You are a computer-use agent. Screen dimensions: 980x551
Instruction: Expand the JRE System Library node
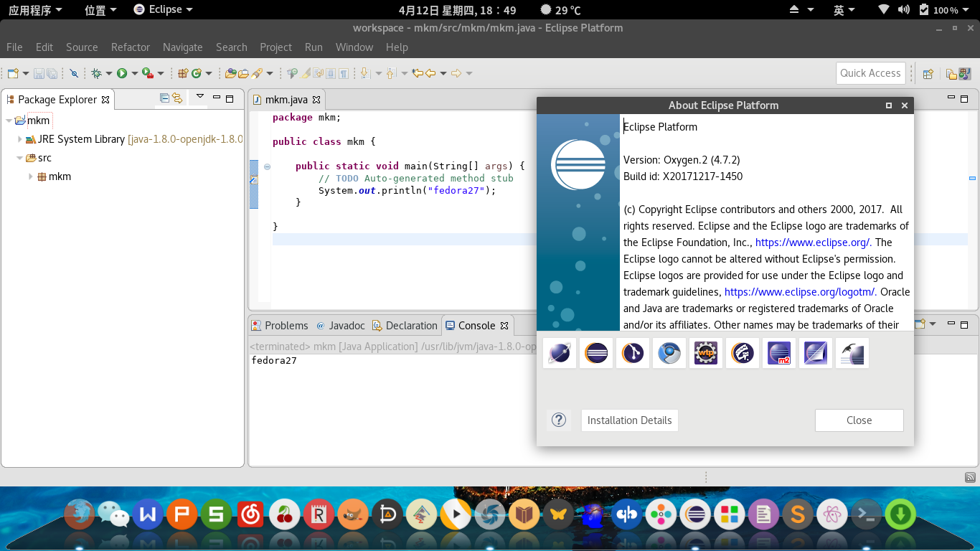[20, 139]
